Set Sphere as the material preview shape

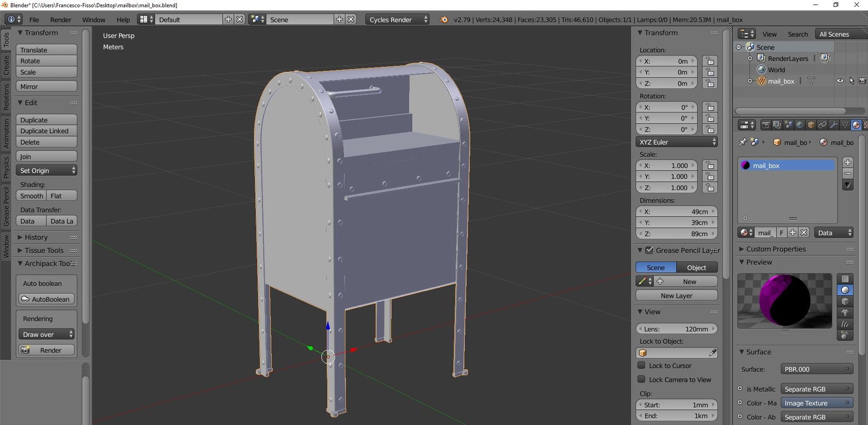point(845,290)
